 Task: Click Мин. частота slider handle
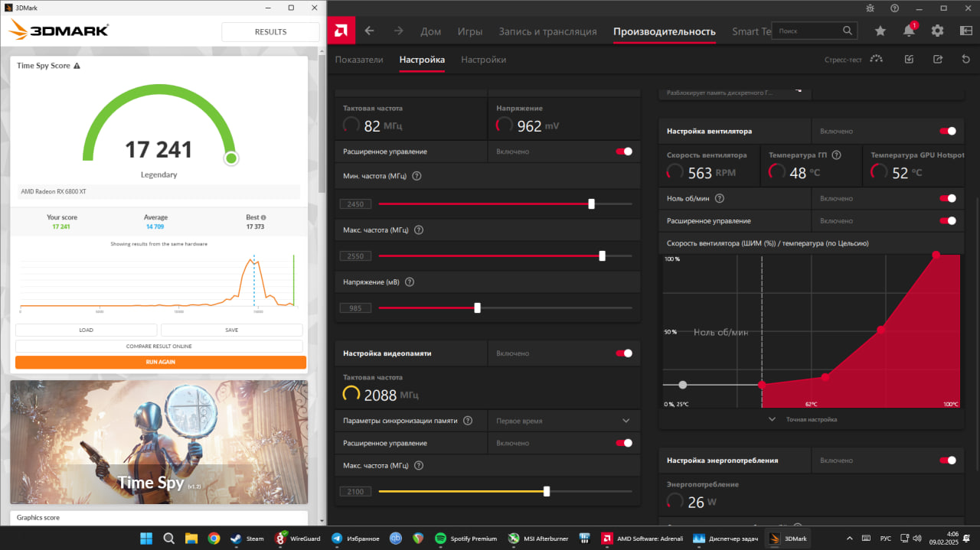(592, 204)
